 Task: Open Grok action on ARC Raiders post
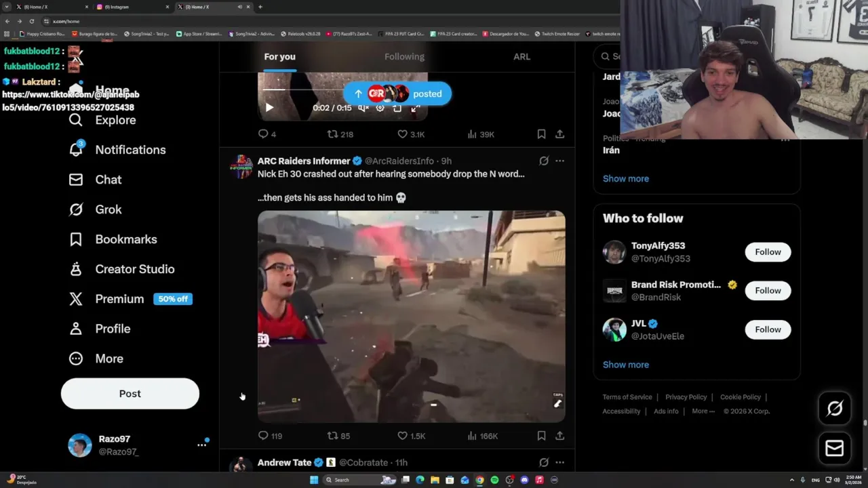coord(543,161)
